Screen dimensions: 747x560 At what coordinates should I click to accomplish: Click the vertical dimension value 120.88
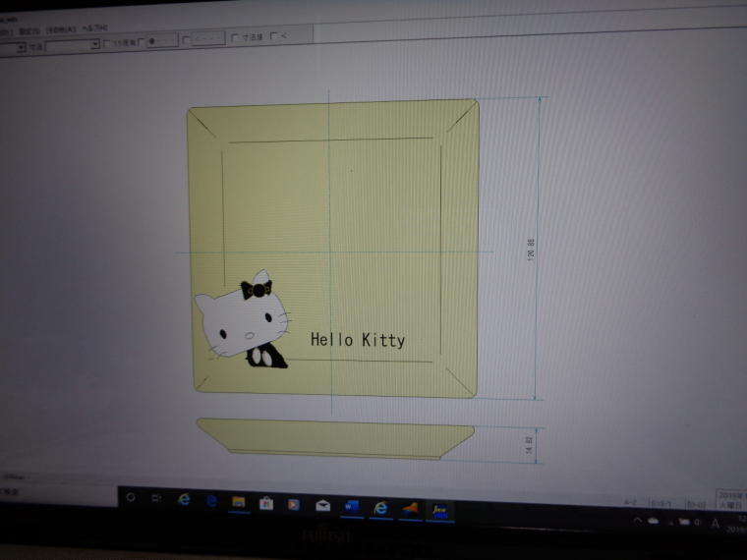pyautogui.click(x=532, y=249)
